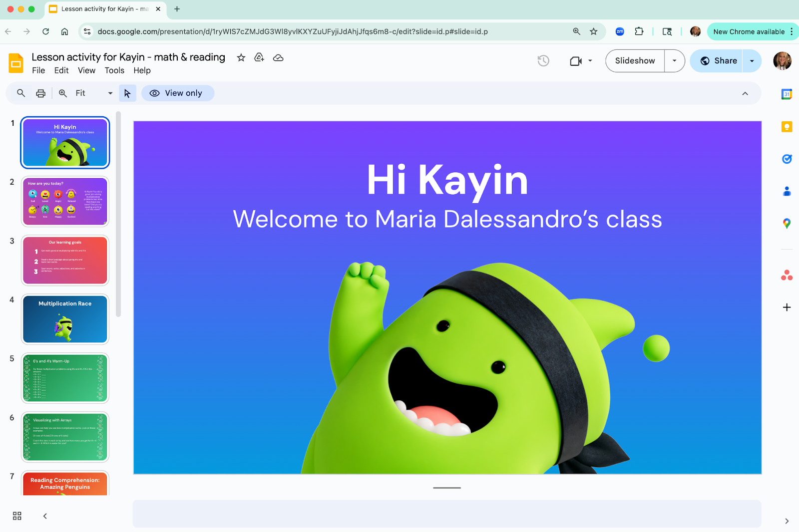Click the Chrome profile avatar

point(695,31)
